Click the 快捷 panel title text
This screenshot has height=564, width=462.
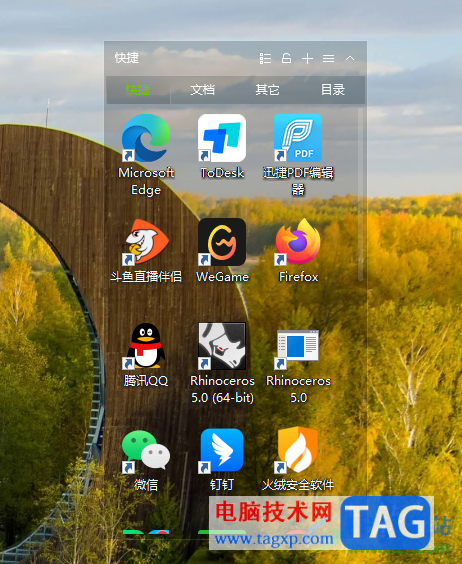(x=127, y=58)
